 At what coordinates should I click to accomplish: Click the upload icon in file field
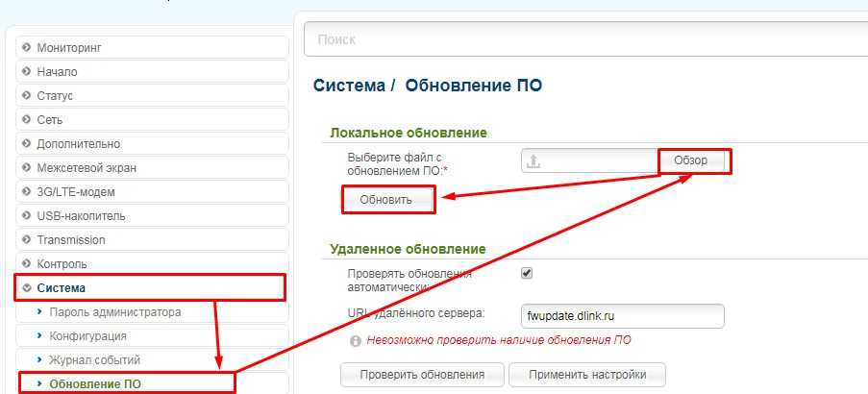533,161
